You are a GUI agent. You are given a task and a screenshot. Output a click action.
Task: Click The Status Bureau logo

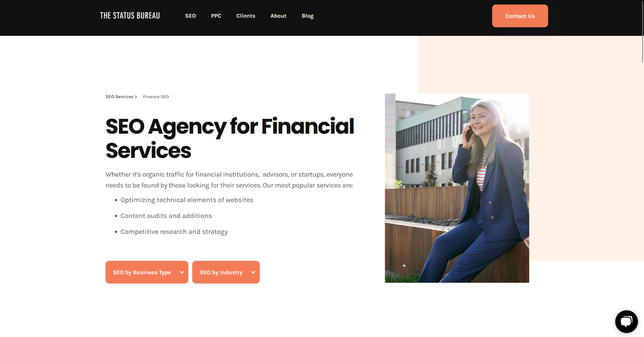[130, 15]
